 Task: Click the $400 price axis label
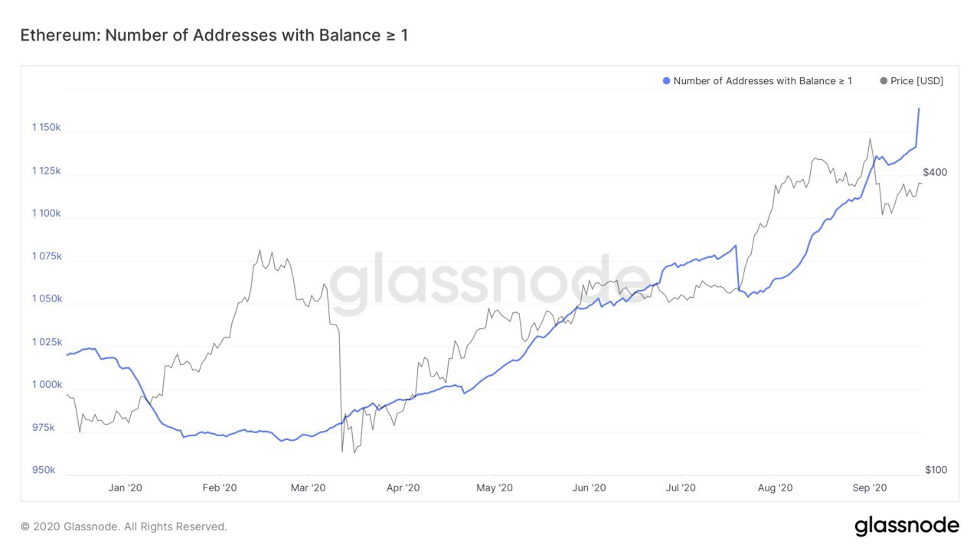[x=935, y=172]
